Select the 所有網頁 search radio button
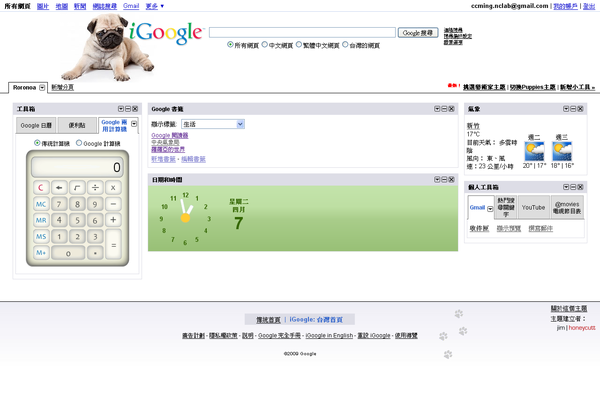The width and height of the screenshot is (600, 404). (x=230, y=44)
